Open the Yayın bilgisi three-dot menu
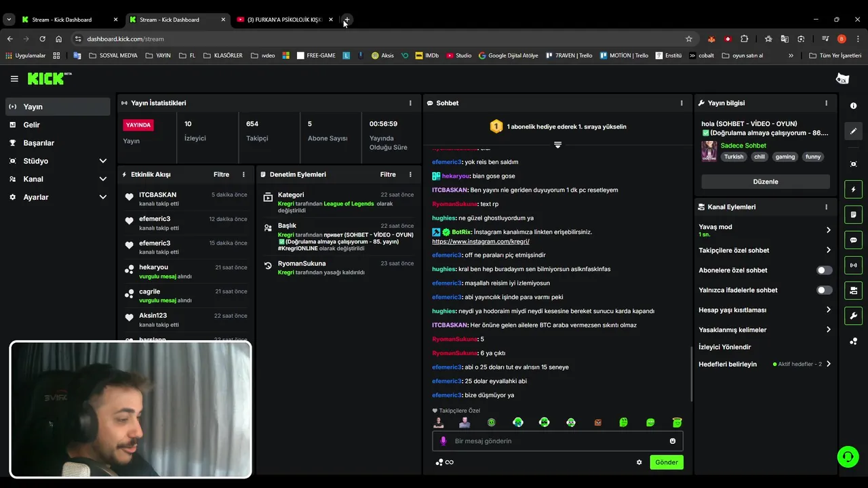 [826, 103]
